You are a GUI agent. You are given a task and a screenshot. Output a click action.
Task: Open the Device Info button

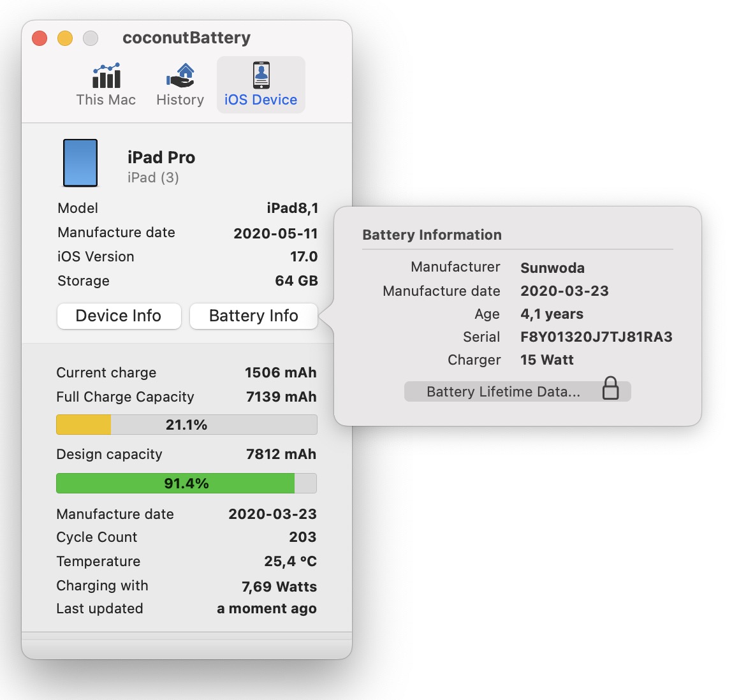pos(119,316)
